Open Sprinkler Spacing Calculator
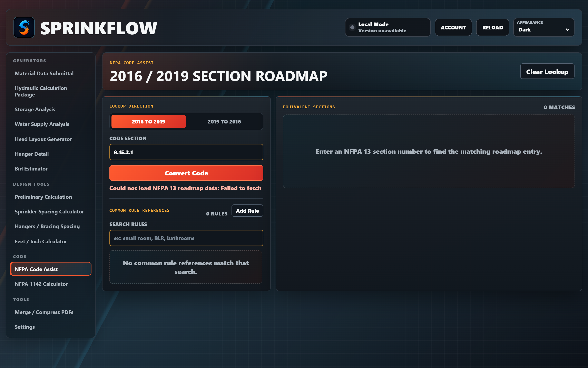Viewport: 588px width, 368px height. 51,212
